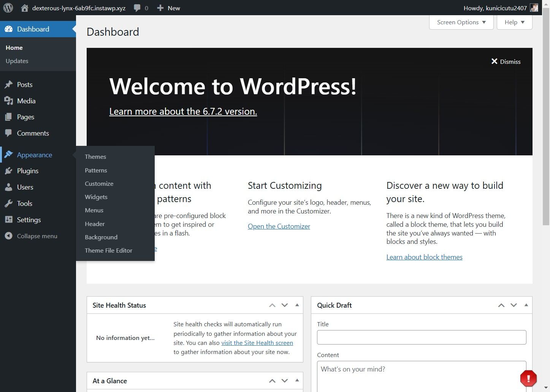Open Plugins from the plug icon
This screenshot has height=392, width=550.
click(8, 171)
